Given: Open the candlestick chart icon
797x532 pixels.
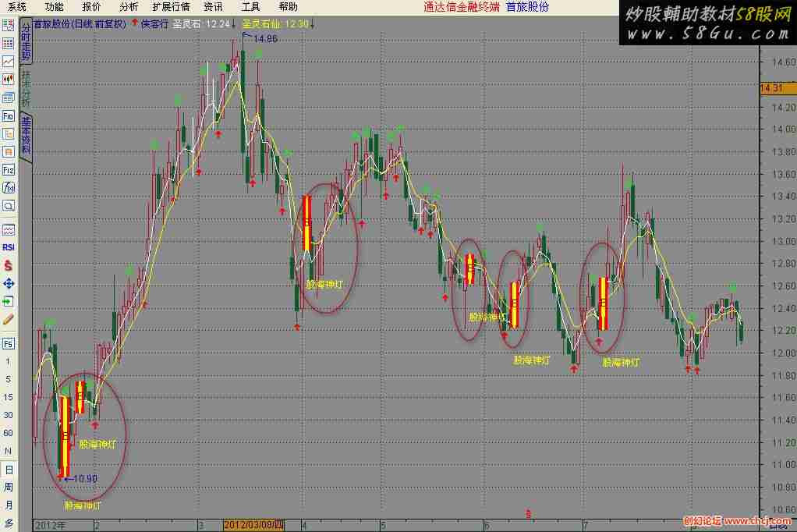Looking at the screenshot, I should [8, 80].
